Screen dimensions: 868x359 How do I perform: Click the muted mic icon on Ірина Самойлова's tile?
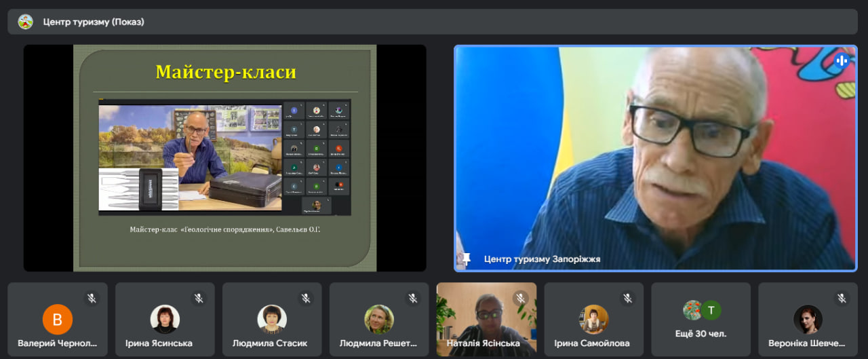627,299
